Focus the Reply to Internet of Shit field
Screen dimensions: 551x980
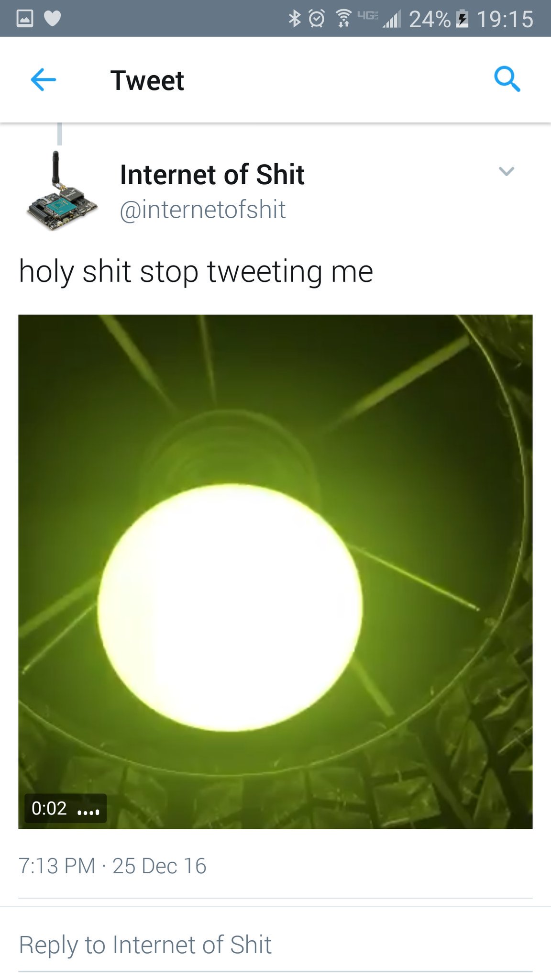275,945
